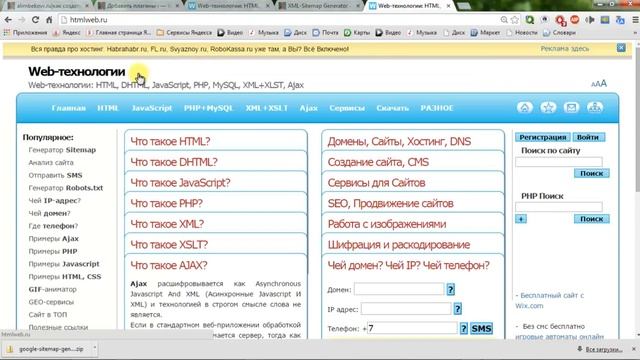Click the Генератор Robots.txt link

tap(66, 188)
